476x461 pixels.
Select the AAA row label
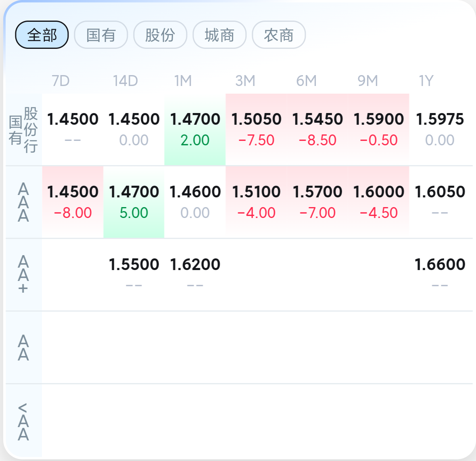click(x=24, y=202)
